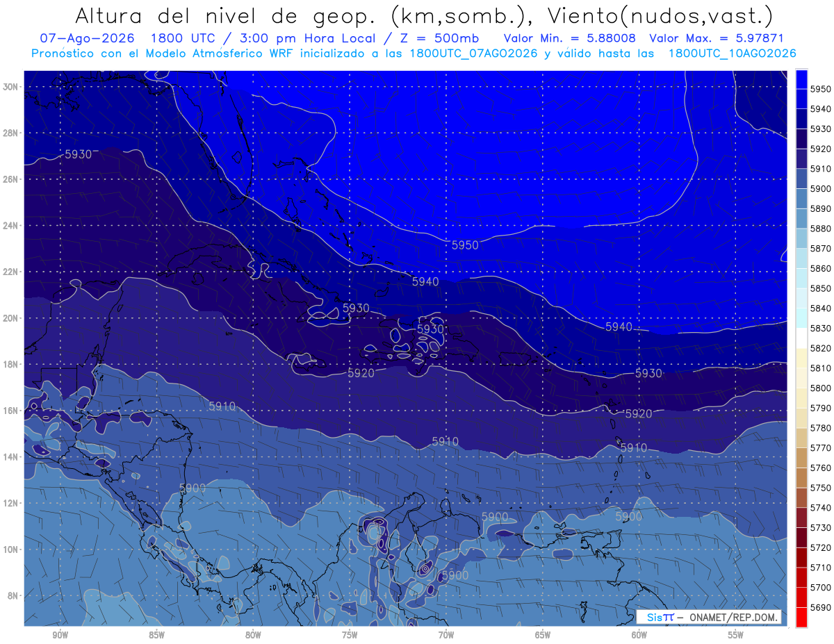Screen dimensions: 834x644
Task: Click the '22N' latitude axis label
Action: [12, 272]
